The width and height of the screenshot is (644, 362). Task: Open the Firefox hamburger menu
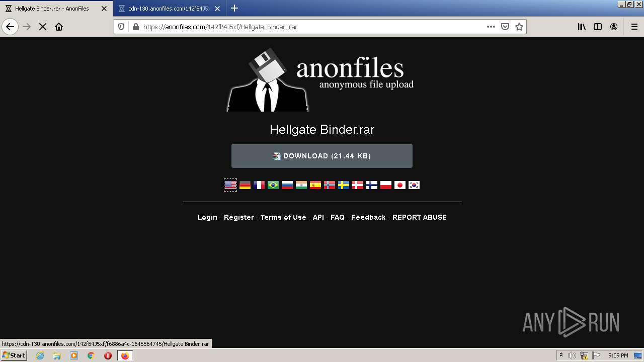634,27
